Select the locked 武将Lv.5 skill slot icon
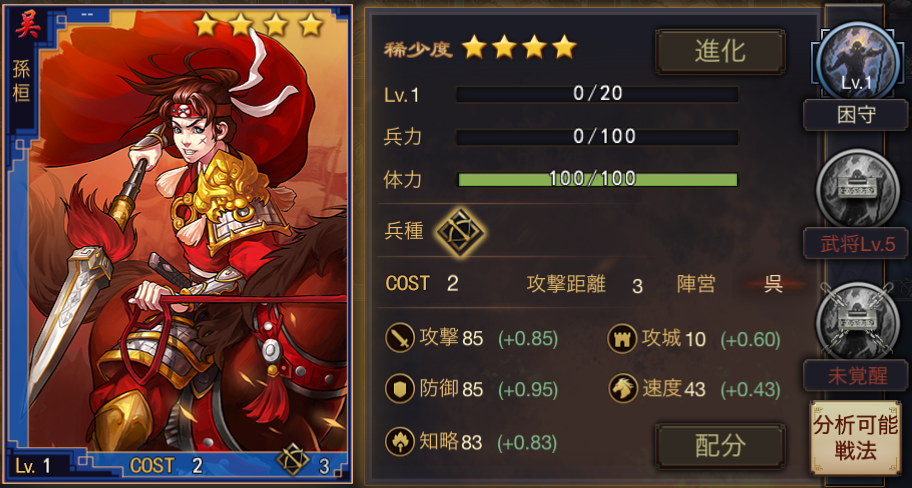 coord(857,188)
